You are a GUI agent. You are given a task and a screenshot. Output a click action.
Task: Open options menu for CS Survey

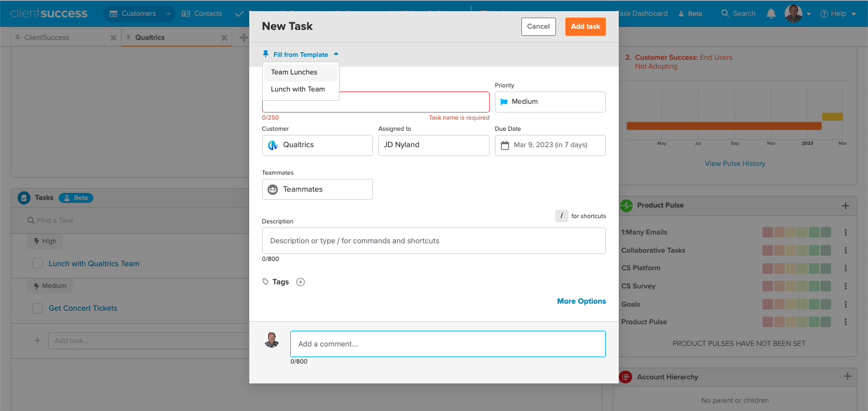click(846, 286)
